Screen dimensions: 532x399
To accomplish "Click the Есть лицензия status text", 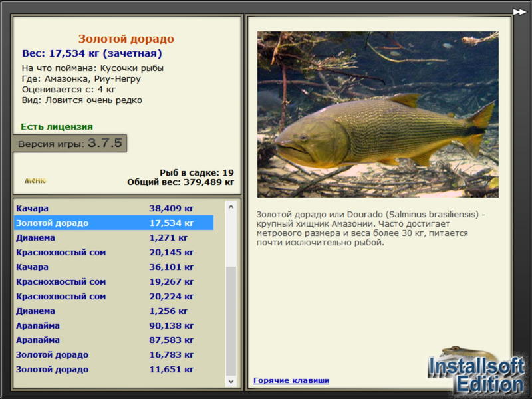I will (57, 126).
